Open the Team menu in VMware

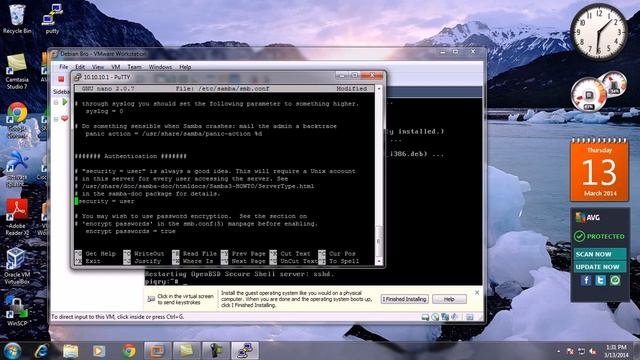[134, 67]
